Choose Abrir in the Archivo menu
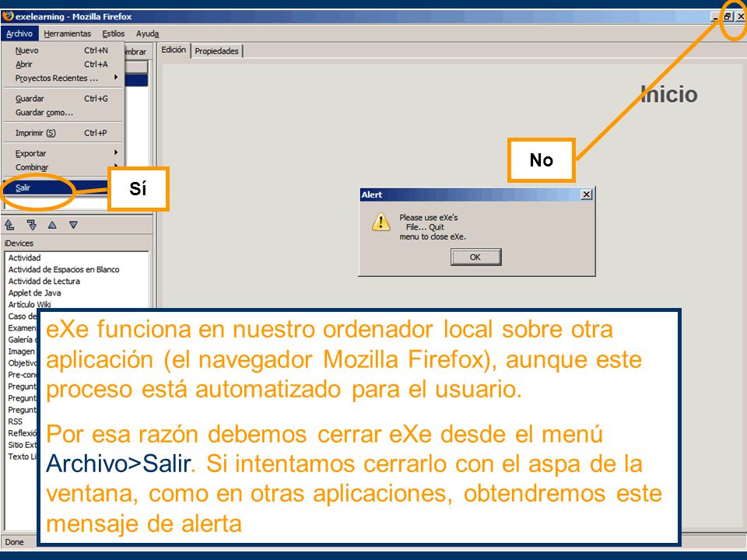Image resolution: width=747 pixels, height=560 pixels. 63,65
